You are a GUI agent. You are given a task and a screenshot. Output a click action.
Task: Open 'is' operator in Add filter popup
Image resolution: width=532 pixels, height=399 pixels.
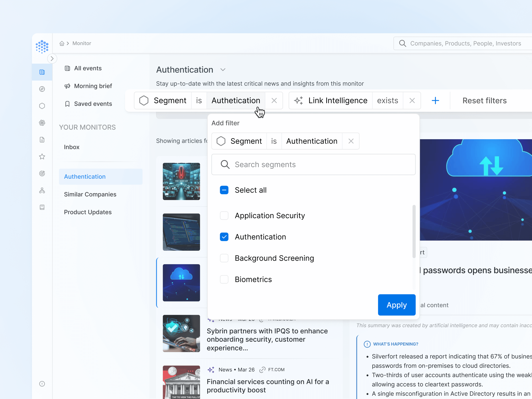coord(274,141)
